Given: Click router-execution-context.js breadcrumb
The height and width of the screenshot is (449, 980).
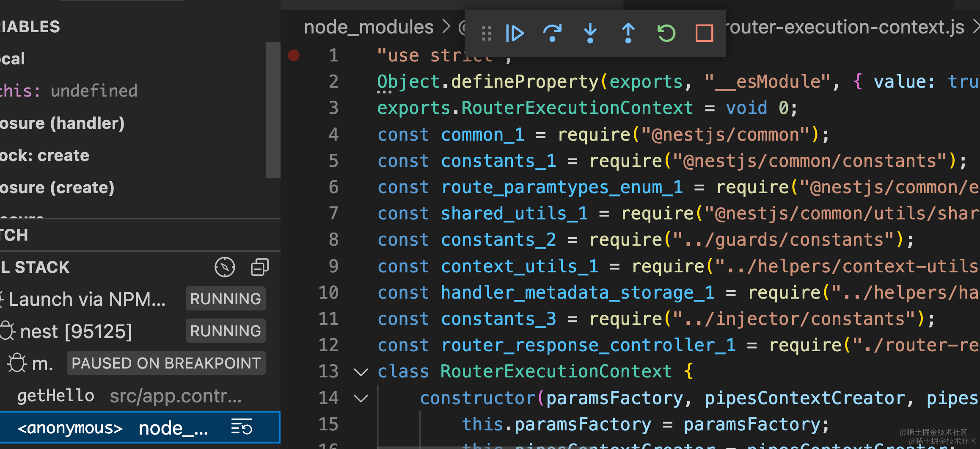Looking at the screenshot, I should tap(845, 27).
